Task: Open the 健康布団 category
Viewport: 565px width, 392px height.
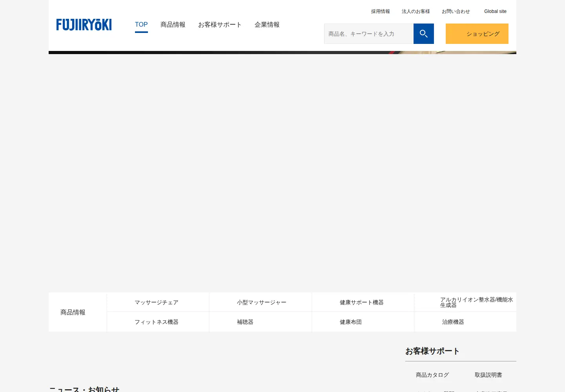Action: (x=363, y=322)
